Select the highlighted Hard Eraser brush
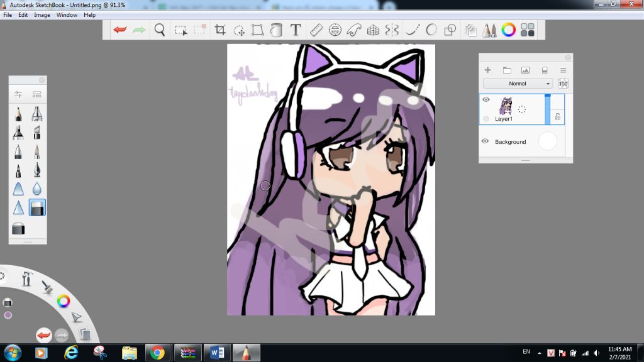The image size is (644, 362). pos(37,208)
